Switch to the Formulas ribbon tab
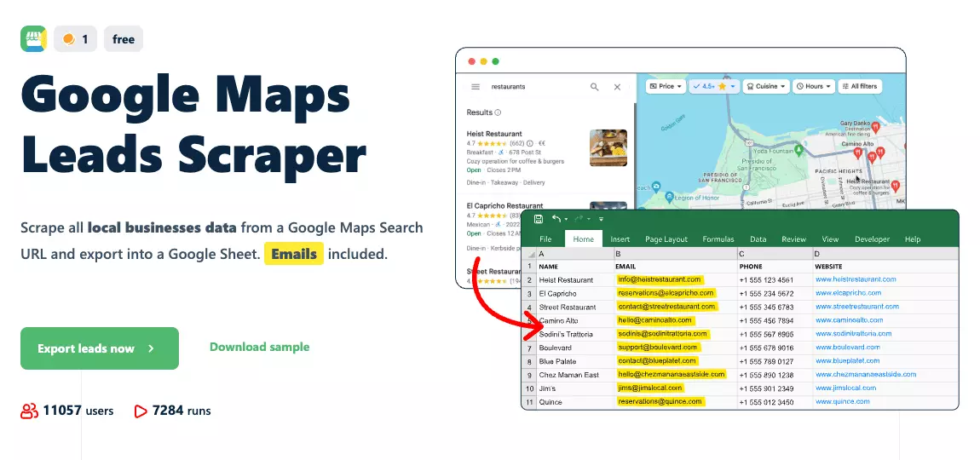Image resolution: width=980 pixels, height=460 pixels. tap(718, 239)
